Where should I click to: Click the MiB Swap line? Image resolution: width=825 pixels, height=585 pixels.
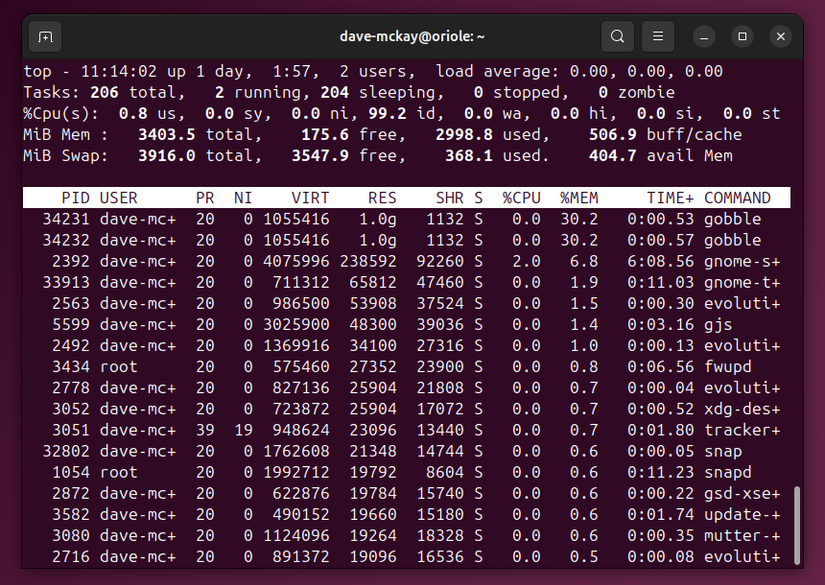300,155
